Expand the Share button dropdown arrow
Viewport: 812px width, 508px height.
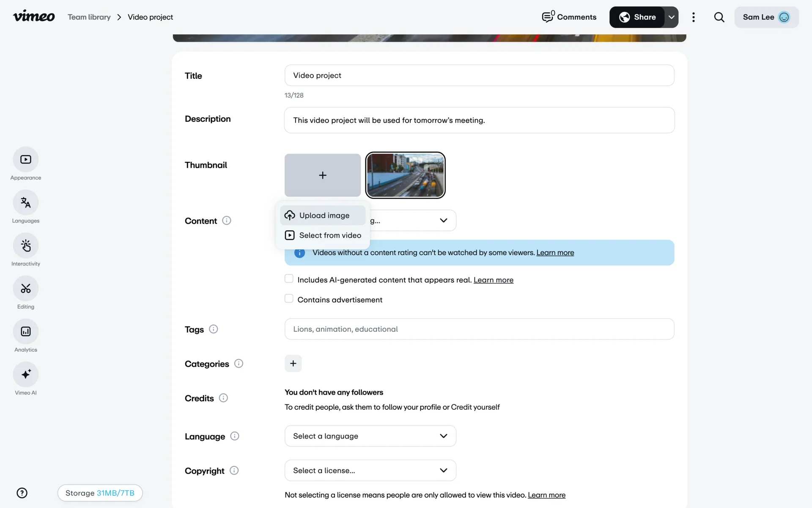pos(671,17)
